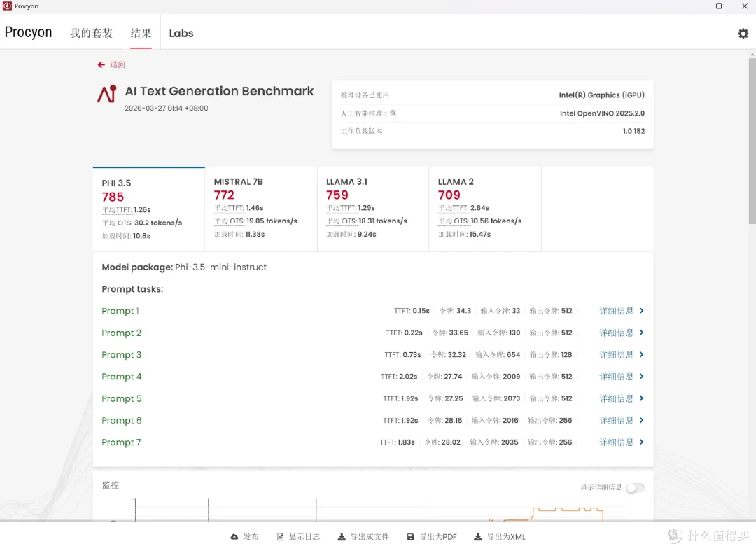Open the settings gear icon
756x551 pixels.
pyautogui.click(x=743, y=34)
